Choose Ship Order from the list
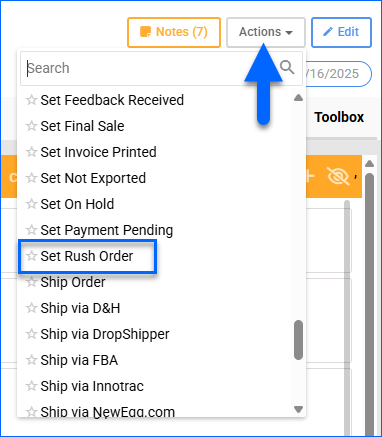The image size is (382, 437). coord(73,282)
